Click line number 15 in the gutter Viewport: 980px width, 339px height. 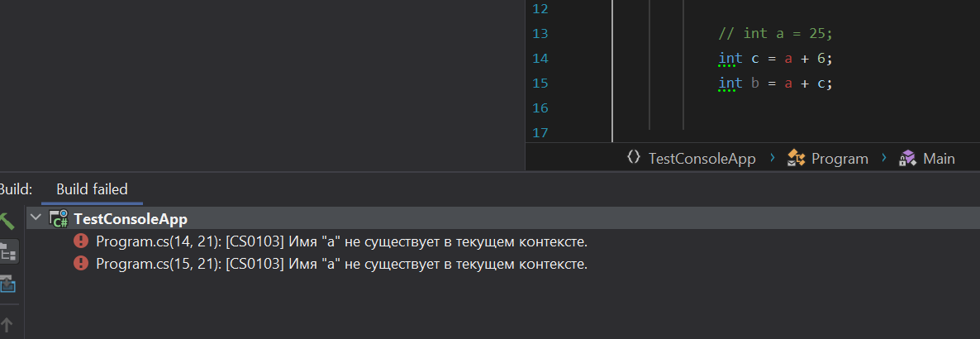pyautogui.click(x=540, y=84)
